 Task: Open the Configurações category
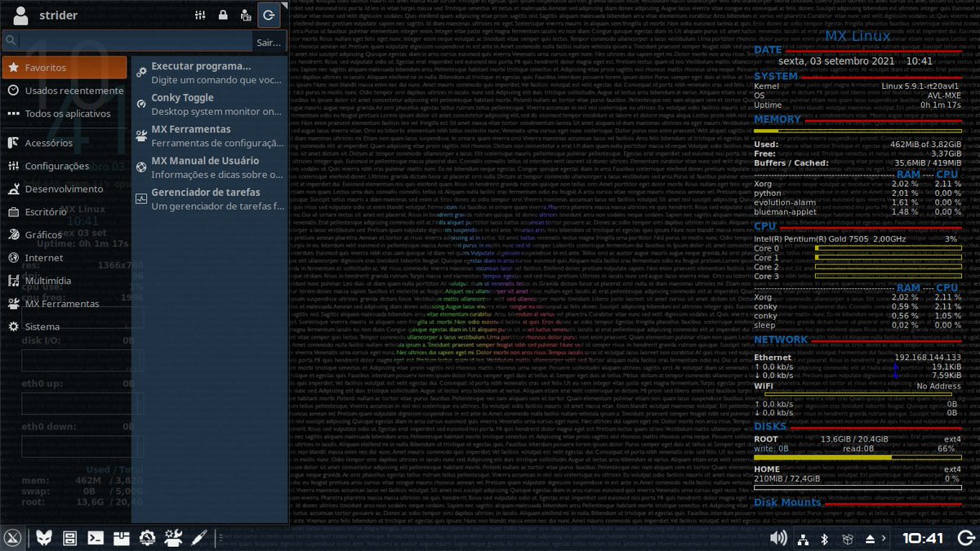click(65, 166)
